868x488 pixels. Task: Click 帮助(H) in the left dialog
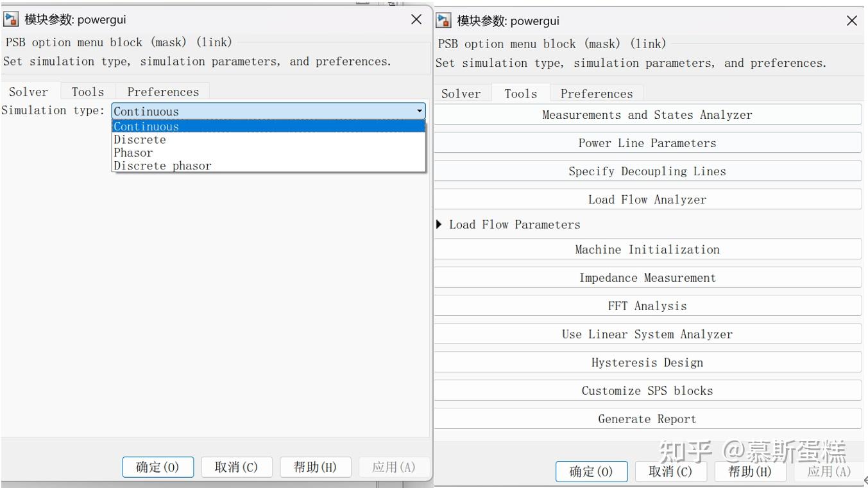point(316,467)
